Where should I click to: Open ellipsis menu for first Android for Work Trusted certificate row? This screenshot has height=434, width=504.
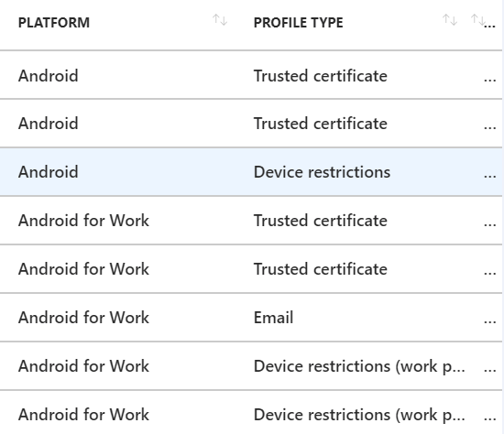pyautogui.click(x=489, y=224)
